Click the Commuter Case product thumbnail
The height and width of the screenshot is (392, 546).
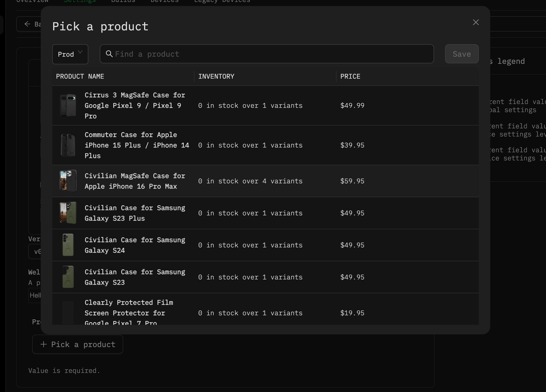pyautogui.click(x=68, y=145)
